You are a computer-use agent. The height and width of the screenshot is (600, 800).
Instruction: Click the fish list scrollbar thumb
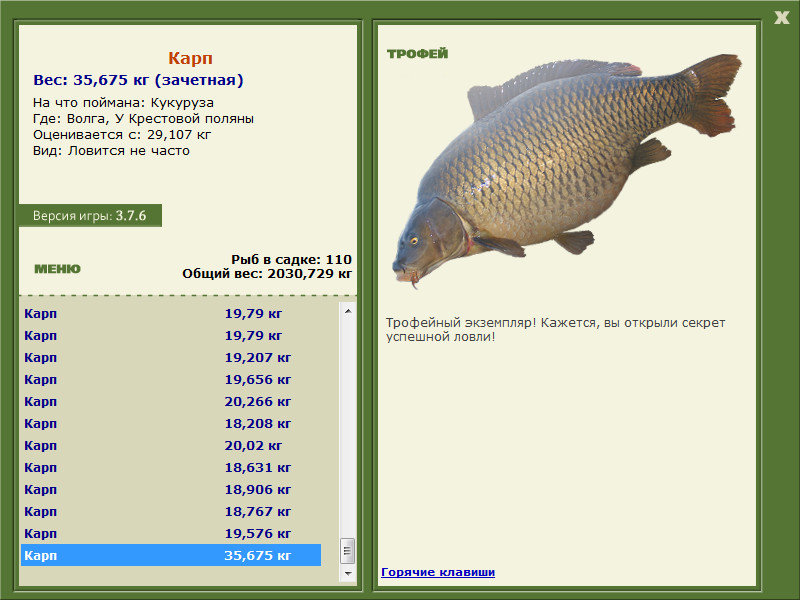[348, 551]
